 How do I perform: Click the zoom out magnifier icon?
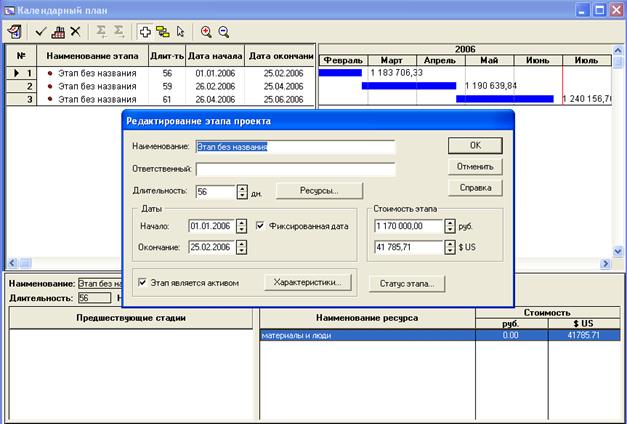[223, 31]
